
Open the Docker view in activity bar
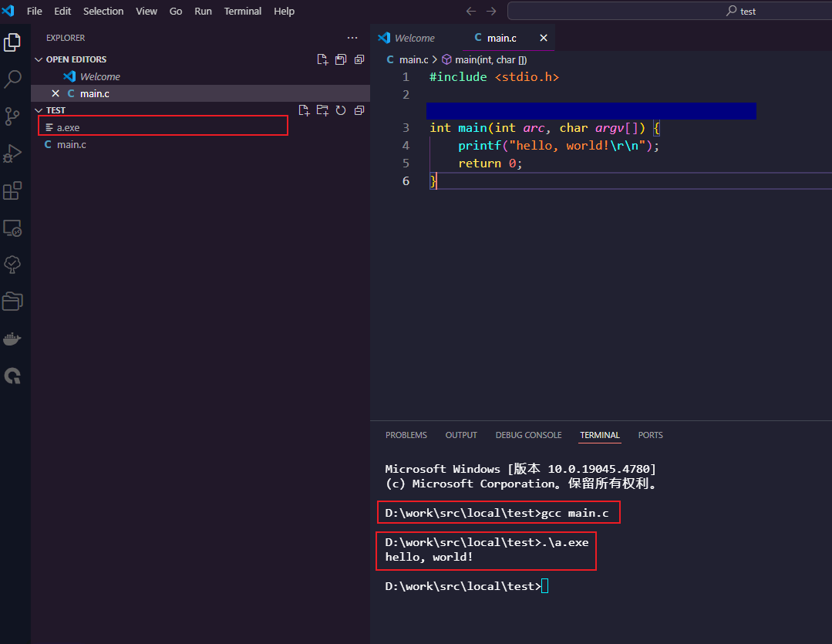[12, 339]
